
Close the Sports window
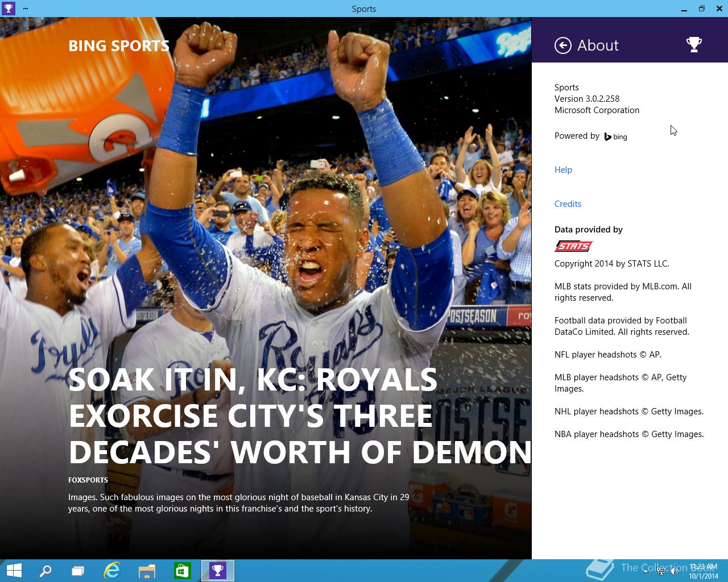click(x=719, y=9)
